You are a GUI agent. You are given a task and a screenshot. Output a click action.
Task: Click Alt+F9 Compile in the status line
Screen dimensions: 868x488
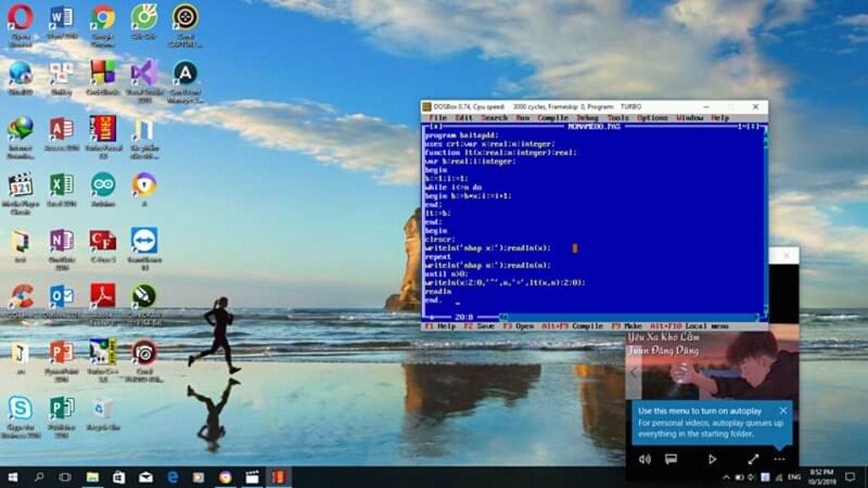tap(572, 326)
